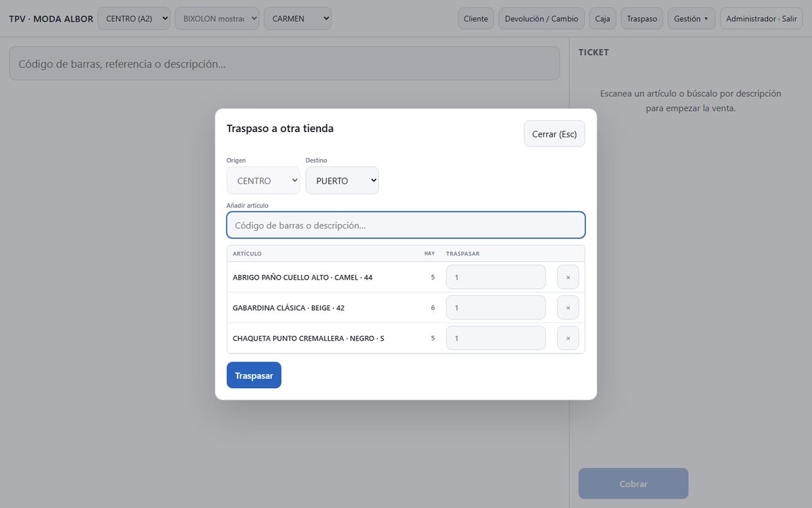Click the Traspaso a otra tienda title
Image resolution: width=812 pixels, height=508 pixels.
point(280,128)
